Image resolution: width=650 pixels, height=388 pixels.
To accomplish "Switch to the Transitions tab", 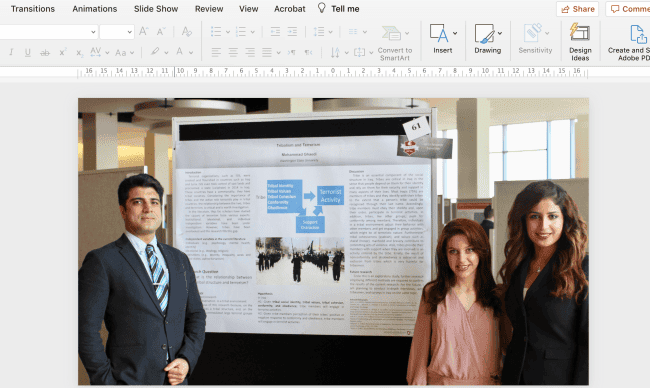I will (x=33, y=9).
